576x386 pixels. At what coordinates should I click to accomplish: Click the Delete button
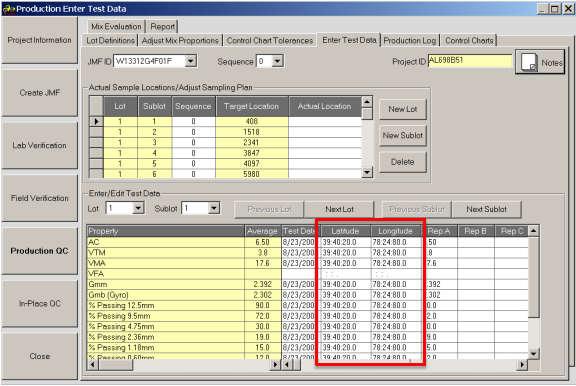coord(403,162)
